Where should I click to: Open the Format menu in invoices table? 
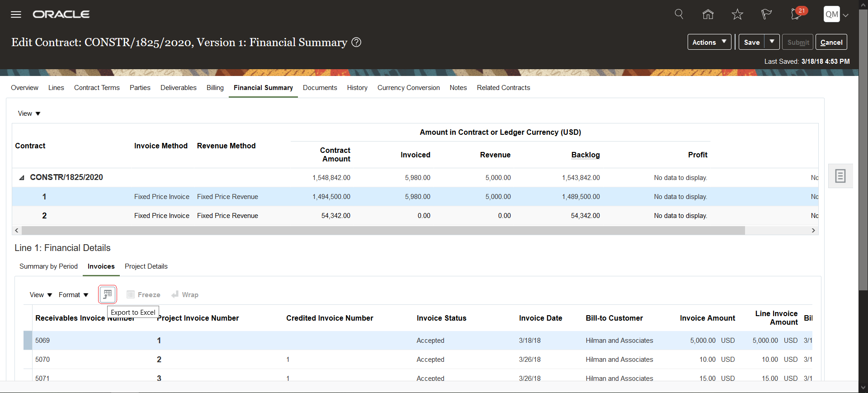tap(73, 295)
